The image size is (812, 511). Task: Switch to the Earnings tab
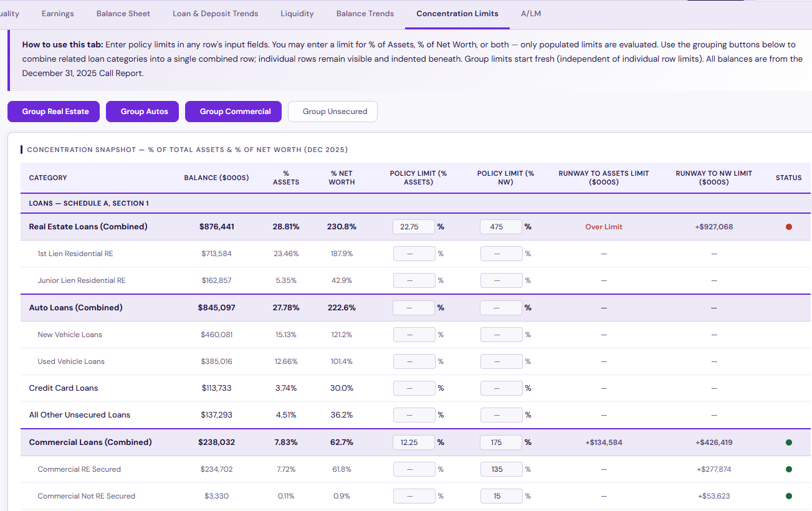[x=57, y=14]
